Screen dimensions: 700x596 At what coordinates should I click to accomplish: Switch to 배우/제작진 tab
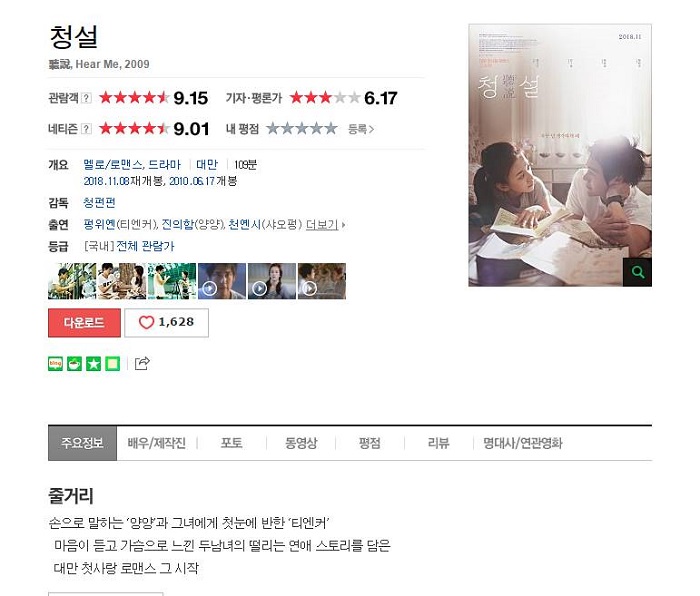point(157,443)
